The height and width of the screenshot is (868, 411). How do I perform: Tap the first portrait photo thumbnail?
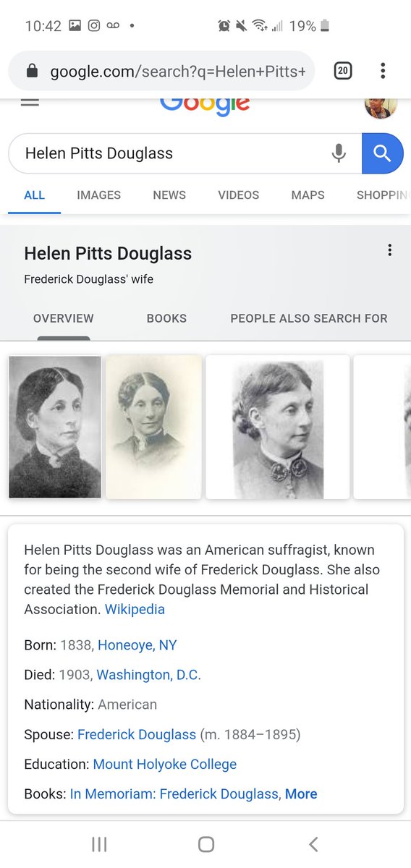[55, 427]
